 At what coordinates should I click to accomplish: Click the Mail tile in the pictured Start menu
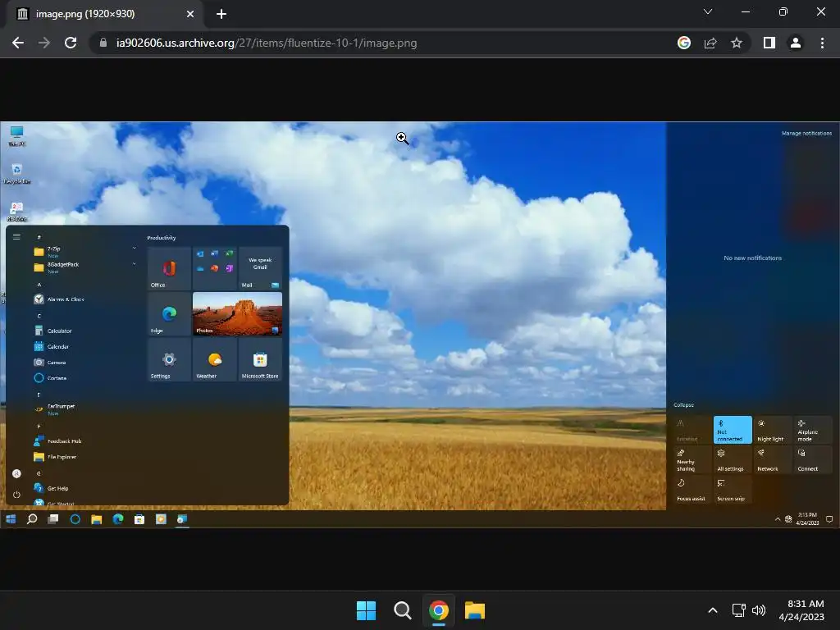tap(260, 268)
